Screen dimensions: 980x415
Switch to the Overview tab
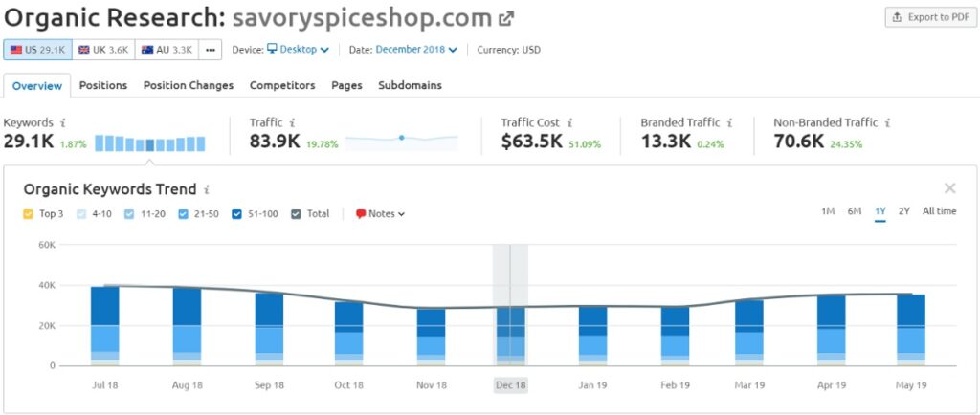point(37,85)
